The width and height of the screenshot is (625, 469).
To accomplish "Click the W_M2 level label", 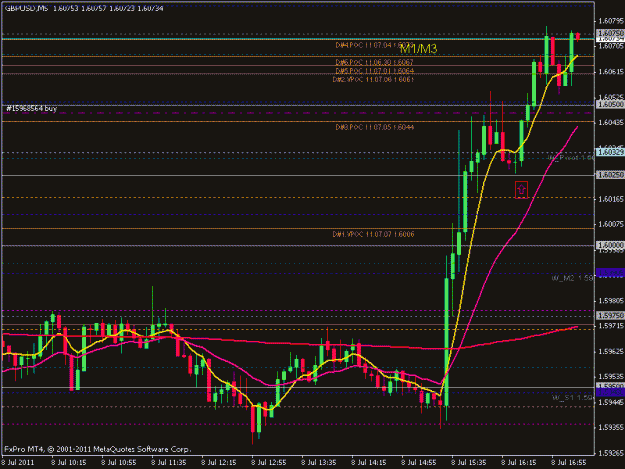I will pos(572,278).
